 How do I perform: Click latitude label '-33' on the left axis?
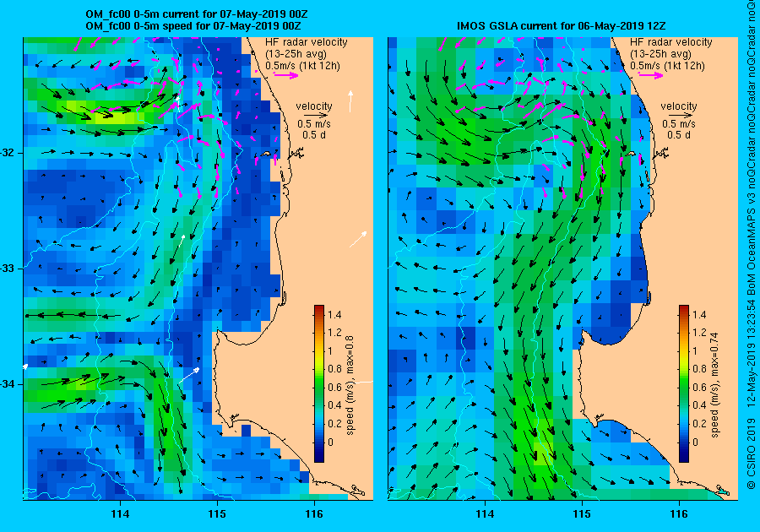[x=8, y=269]
